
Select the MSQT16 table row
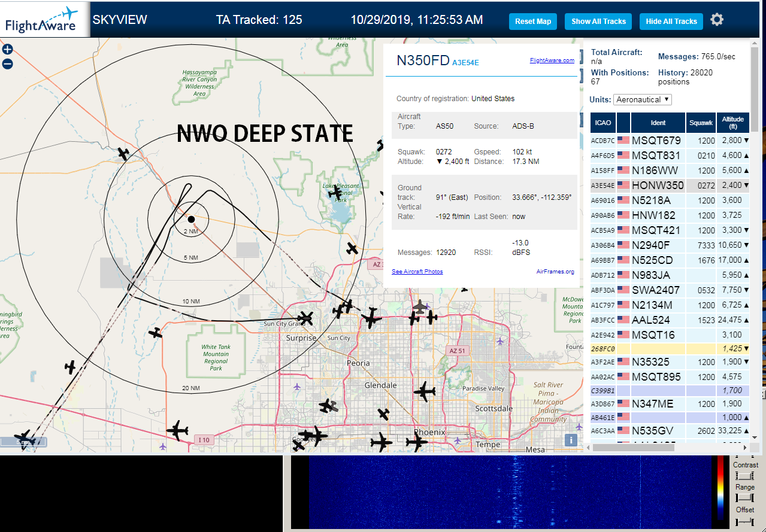(x=670, y=335)
